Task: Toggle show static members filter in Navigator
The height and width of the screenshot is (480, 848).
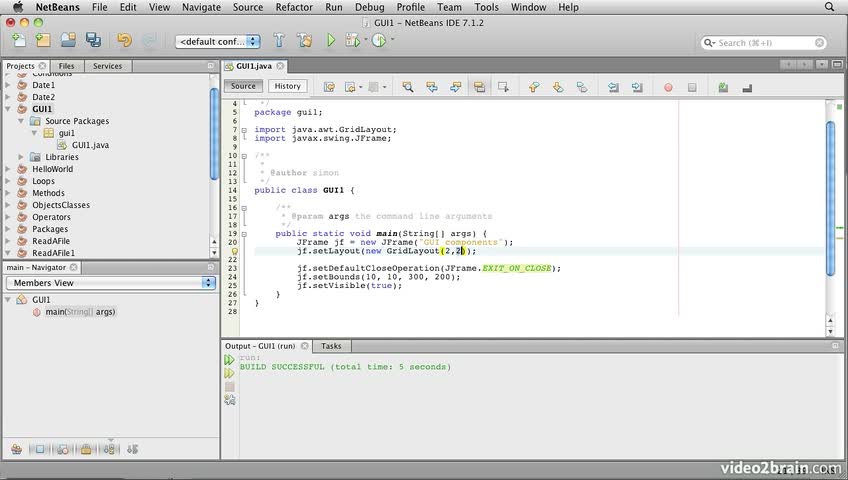Action: coord(63,449)
